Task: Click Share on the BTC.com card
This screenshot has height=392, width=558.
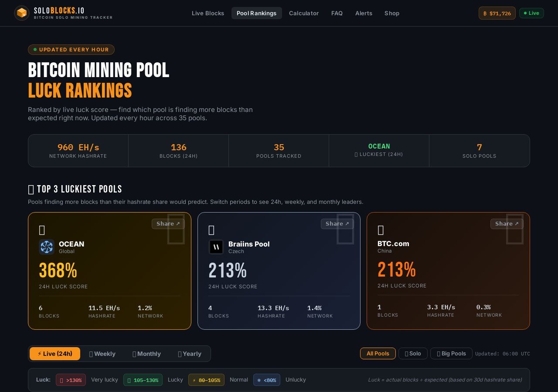Action: (507, 224)
